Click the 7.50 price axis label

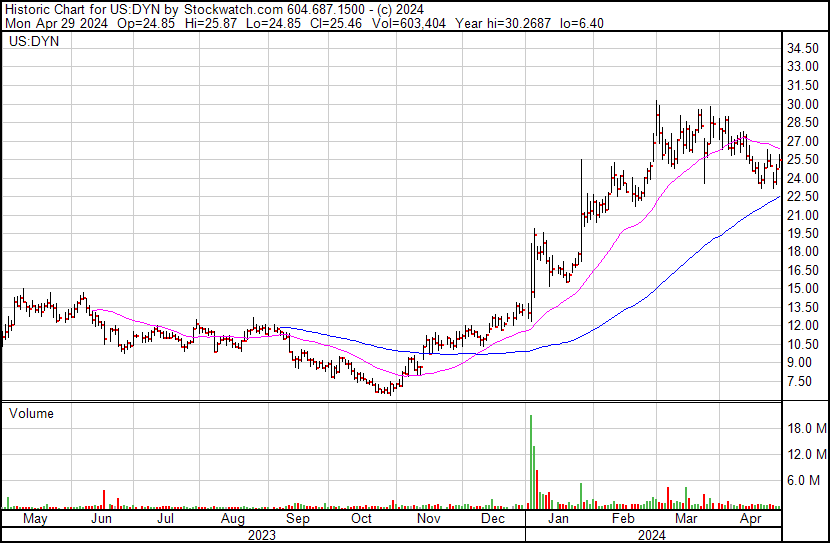[x=800, y=381]
